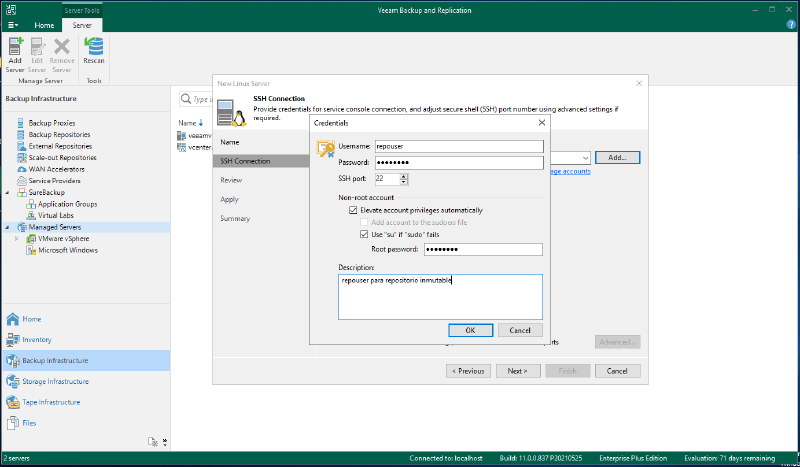This screenshot has width=800, height=467.
Task: Click the SSH port number field
Action: coord(387,179)
